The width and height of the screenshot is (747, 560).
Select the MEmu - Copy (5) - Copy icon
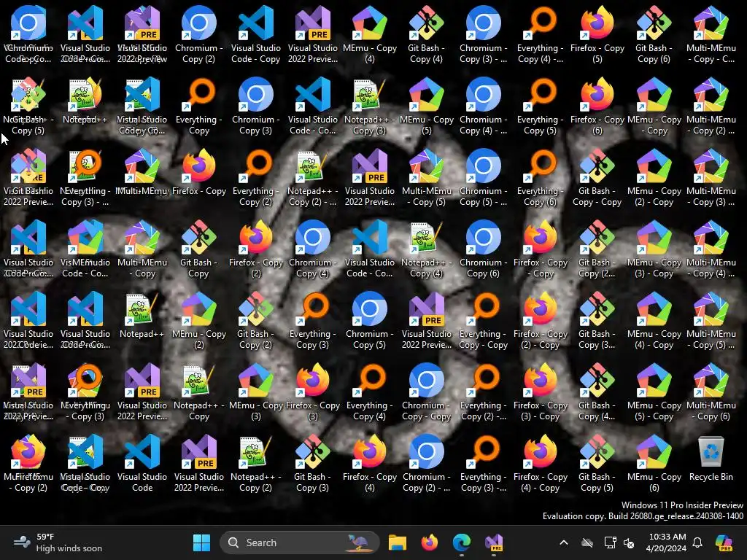pos(654,392)
